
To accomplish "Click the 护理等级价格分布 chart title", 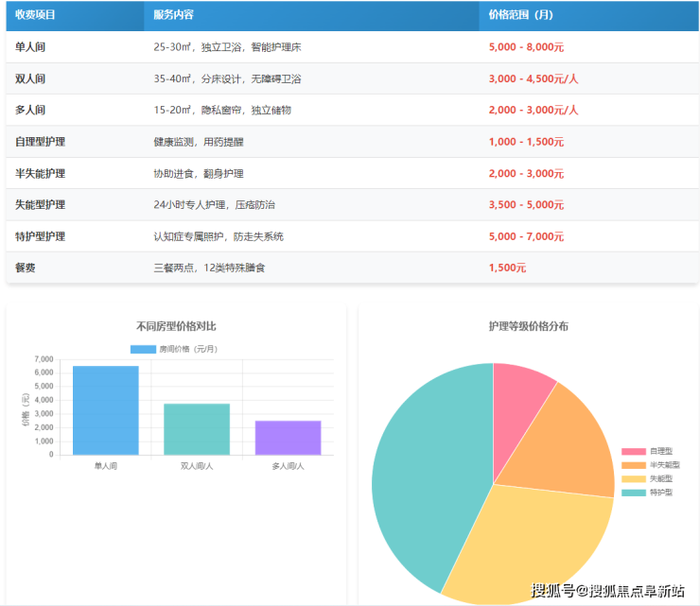I will point(528,326).
